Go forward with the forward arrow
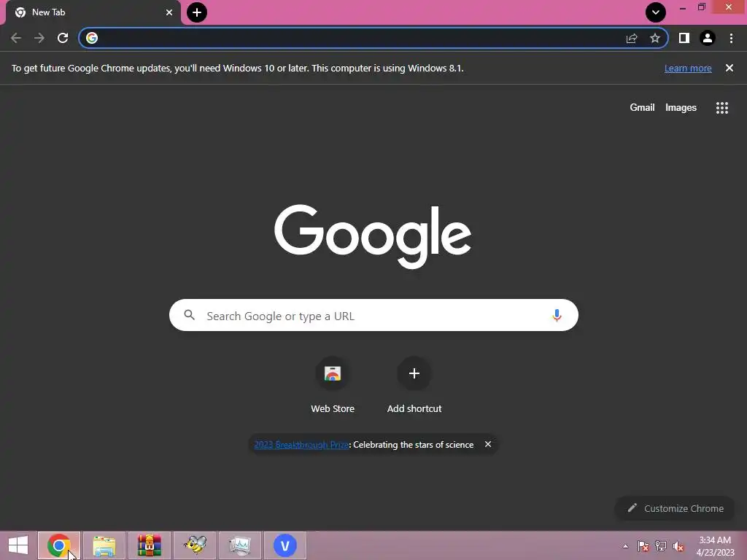The height and width of the screenshot is (560, 747). [x=39, y=38]
